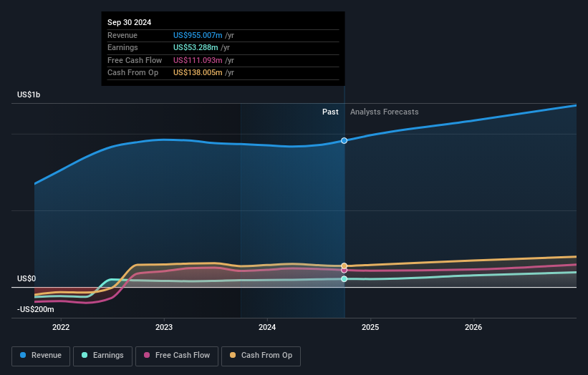Viewport: 588px width, 375px height.
Task: Click the US$111.093m free cash flow value
Action: [198, 60]
